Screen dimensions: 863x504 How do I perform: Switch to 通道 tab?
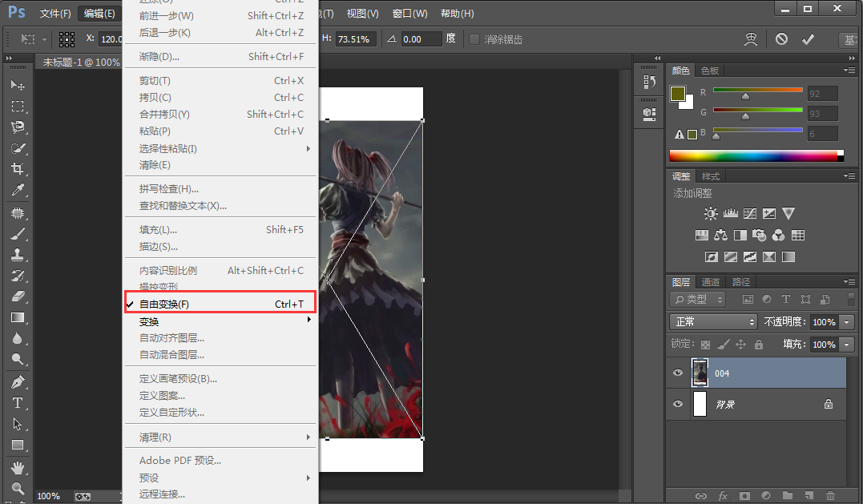point(710,282)
